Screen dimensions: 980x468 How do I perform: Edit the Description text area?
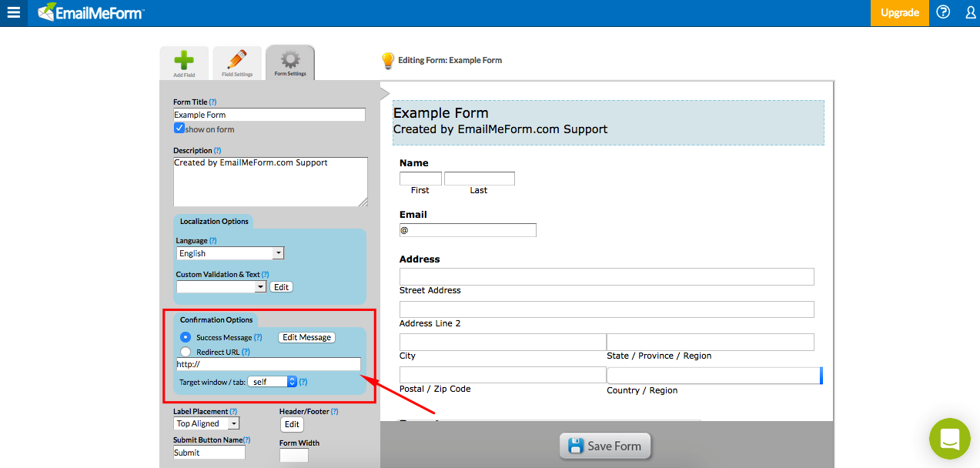(x=270, y=182)
